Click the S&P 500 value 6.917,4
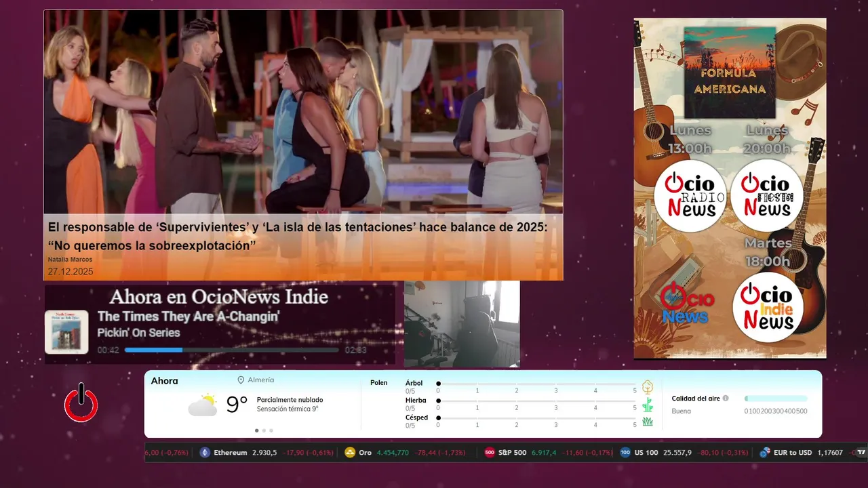The height and width of the screenshot is (488, 868). (544, 453)
